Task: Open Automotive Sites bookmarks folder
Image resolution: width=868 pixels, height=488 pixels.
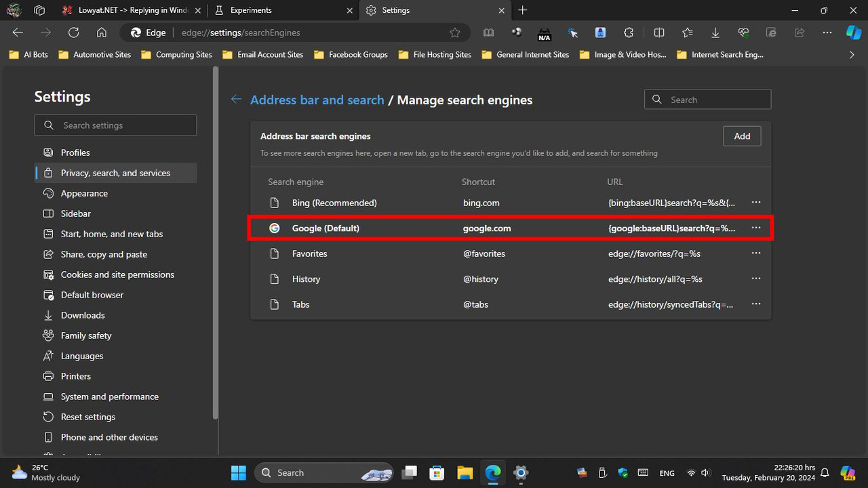Action: click(x=95, y=55)
